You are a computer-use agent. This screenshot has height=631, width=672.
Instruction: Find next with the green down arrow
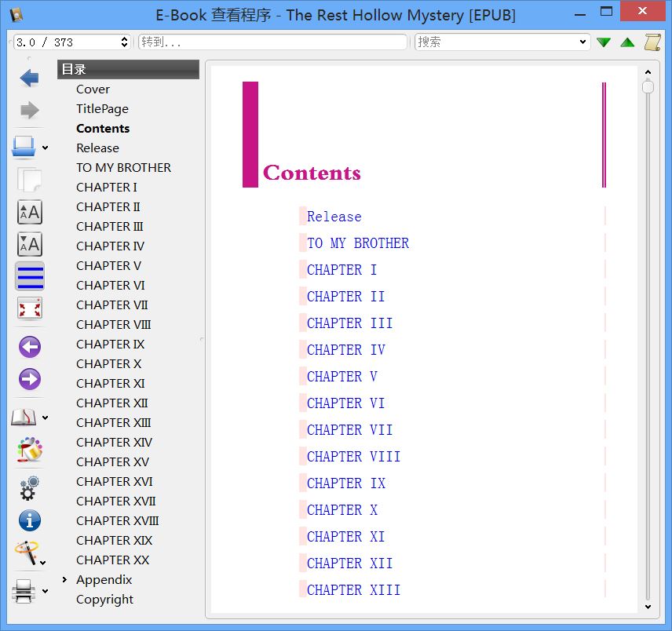604,42
